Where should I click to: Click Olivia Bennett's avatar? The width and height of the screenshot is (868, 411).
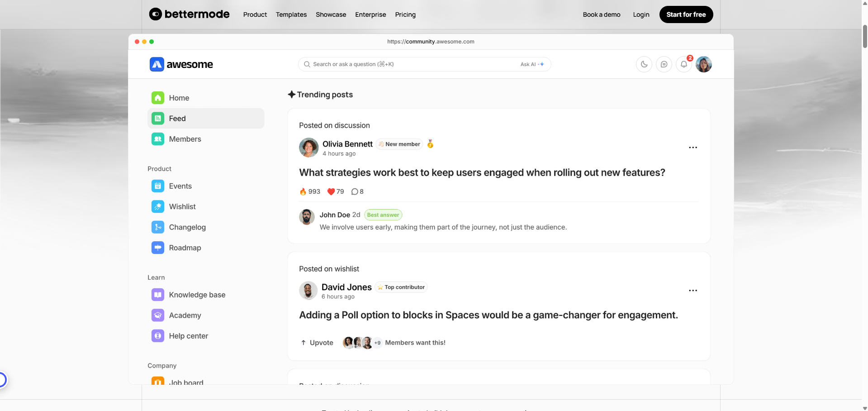pyautogui.click(x=309, y=148)
